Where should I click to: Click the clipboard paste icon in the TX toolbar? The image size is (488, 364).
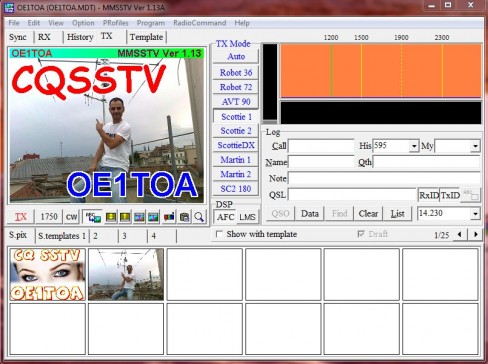pos(184,217)
